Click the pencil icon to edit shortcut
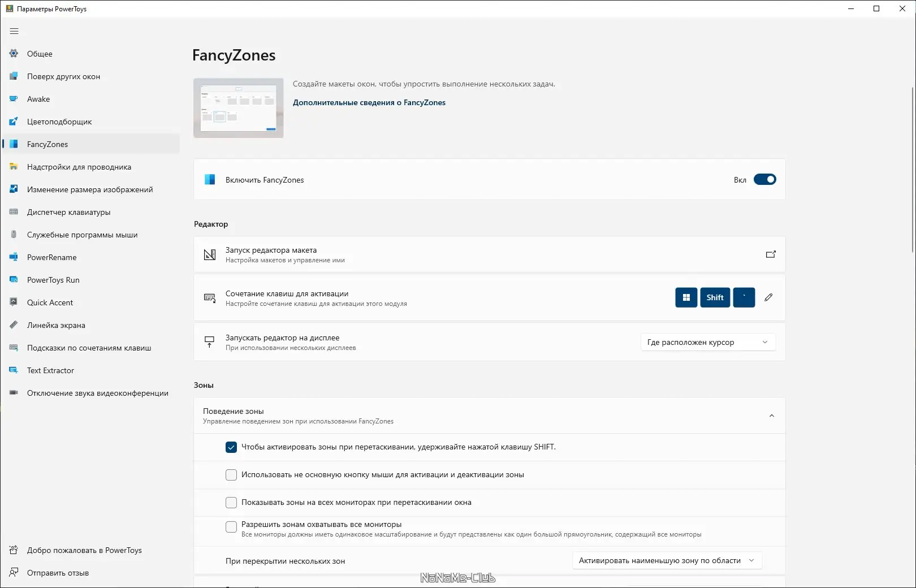The image size is (916, 588). click(768, 297)
